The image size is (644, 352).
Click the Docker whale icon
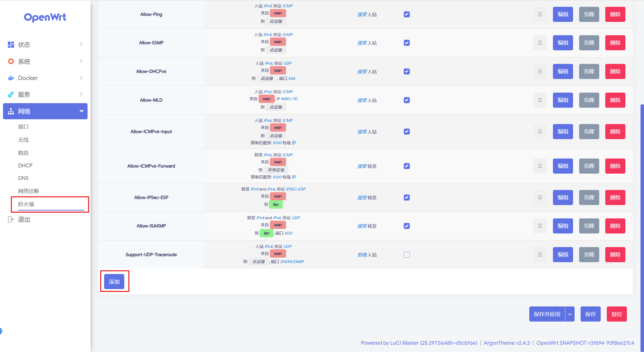11,78
